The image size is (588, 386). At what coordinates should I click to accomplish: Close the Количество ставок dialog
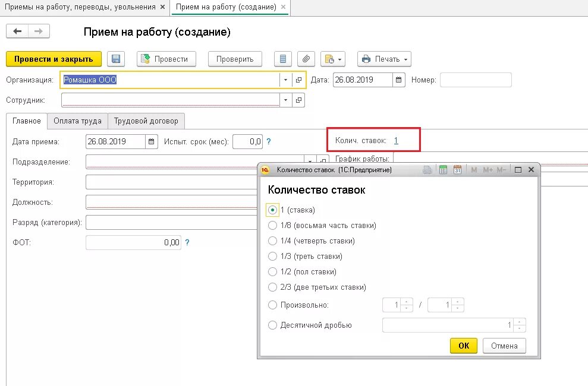point(531,170)
